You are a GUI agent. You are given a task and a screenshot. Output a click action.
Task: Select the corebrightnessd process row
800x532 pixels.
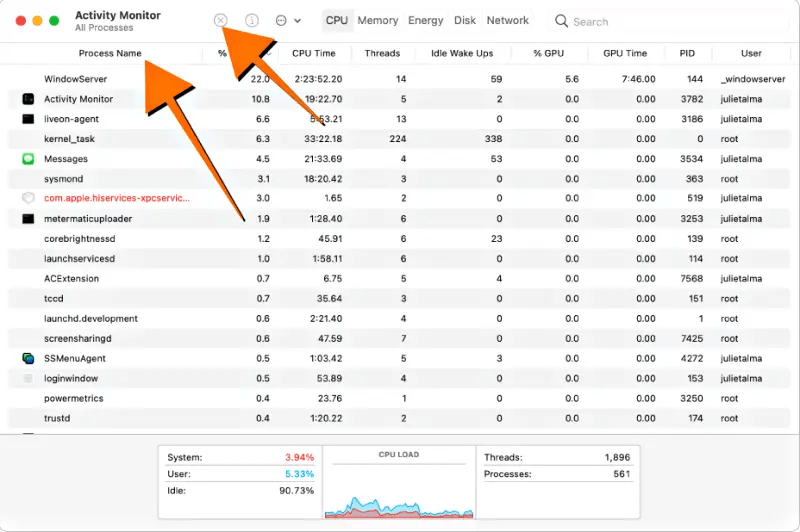(400, 239)
